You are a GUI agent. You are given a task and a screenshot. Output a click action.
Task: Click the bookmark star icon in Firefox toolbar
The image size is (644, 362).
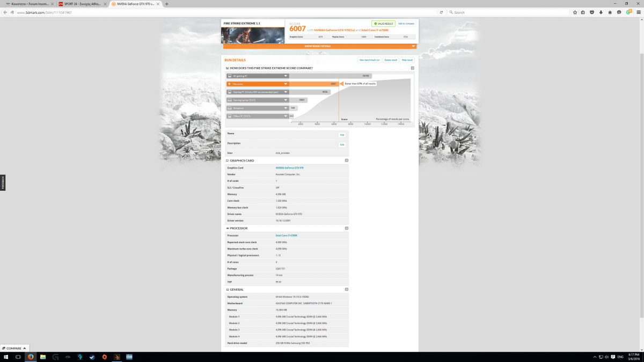click(575, 12)
